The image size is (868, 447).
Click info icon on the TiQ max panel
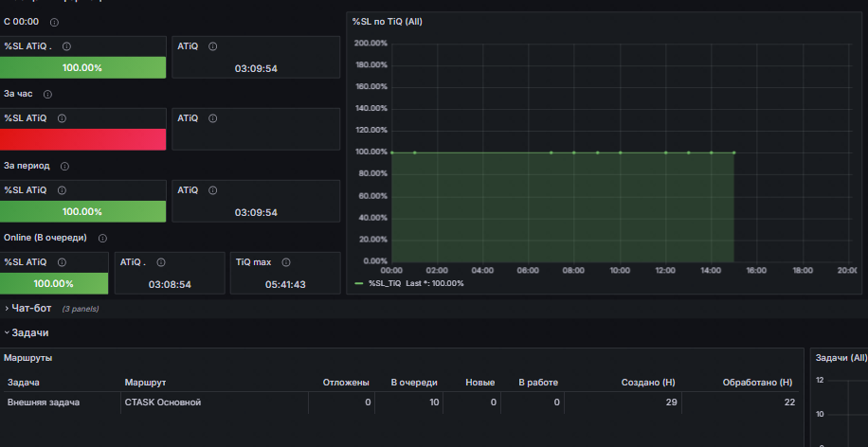[x=286, y=262]
